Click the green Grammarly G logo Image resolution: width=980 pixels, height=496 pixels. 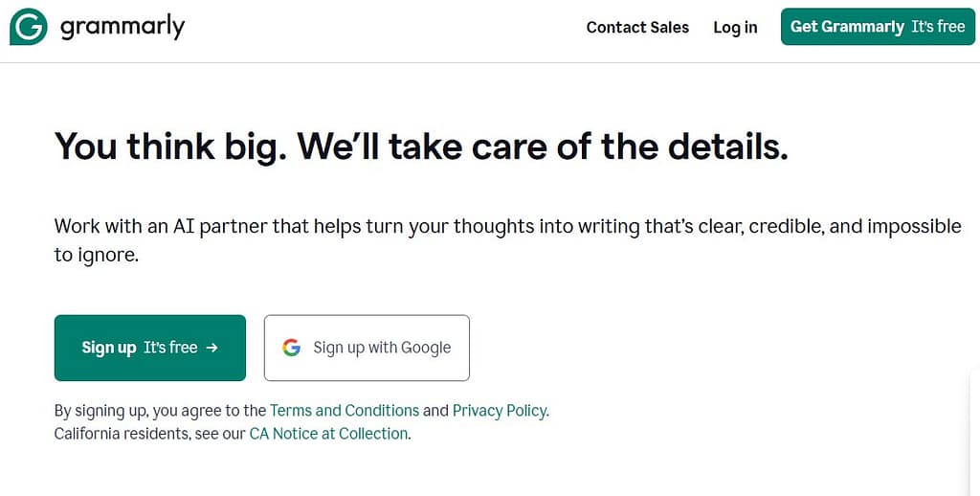tap(28, 27)
